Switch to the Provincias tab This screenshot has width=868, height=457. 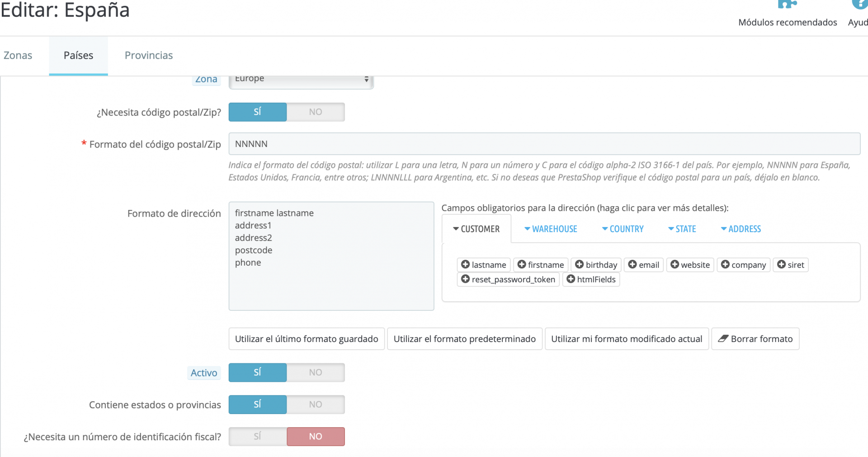point(149,56)
